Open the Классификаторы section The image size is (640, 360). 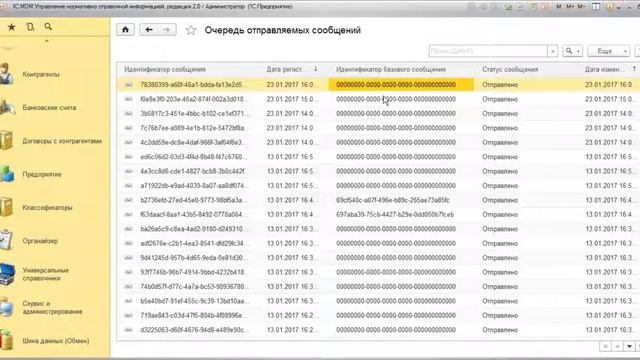click(x=47, y=207)
